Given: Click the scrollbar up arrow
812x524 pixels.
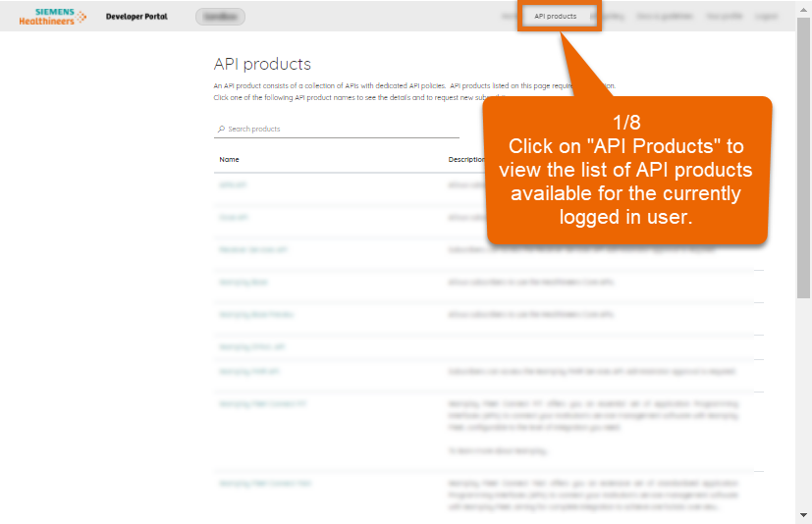Looking at the screenshot, I should [804, 8].
